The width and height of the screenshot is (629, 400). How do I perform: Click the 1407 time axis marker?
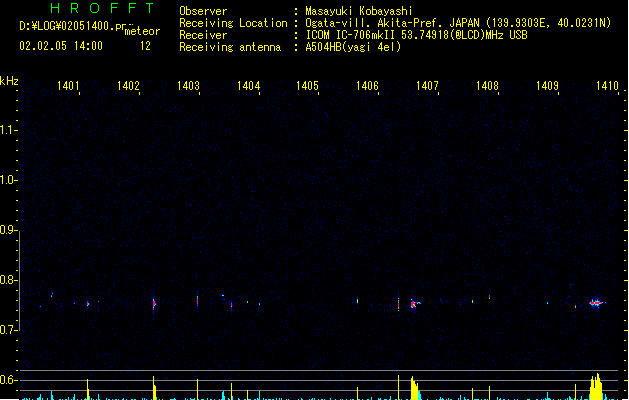click(x=427, y=86)
